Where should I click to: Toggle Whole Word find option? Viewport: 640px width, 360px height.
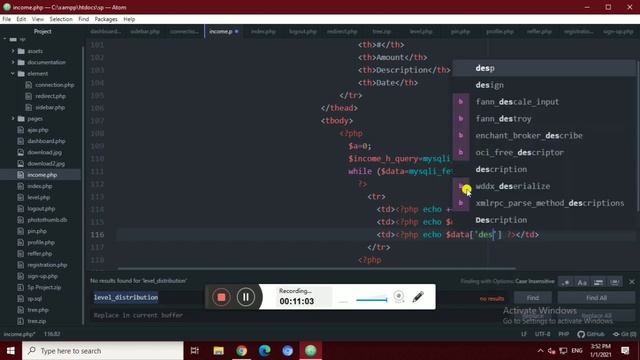point(614,282)
